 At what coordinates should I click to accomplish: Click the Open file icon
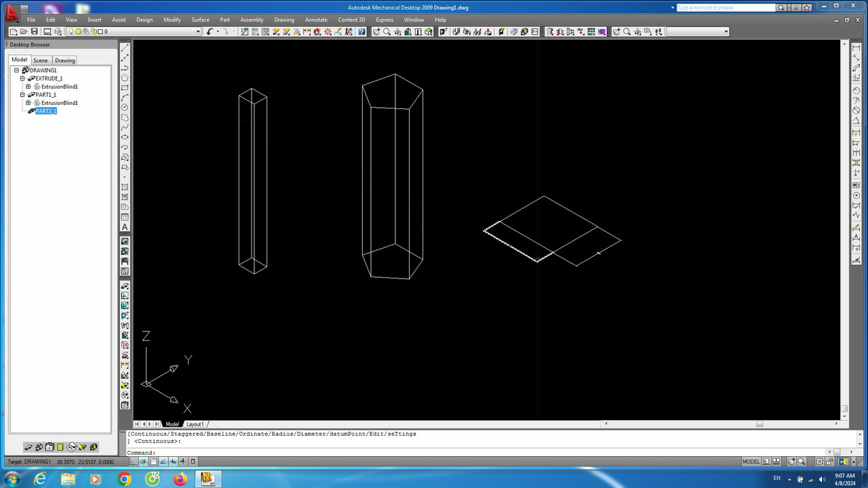point(24,31)
